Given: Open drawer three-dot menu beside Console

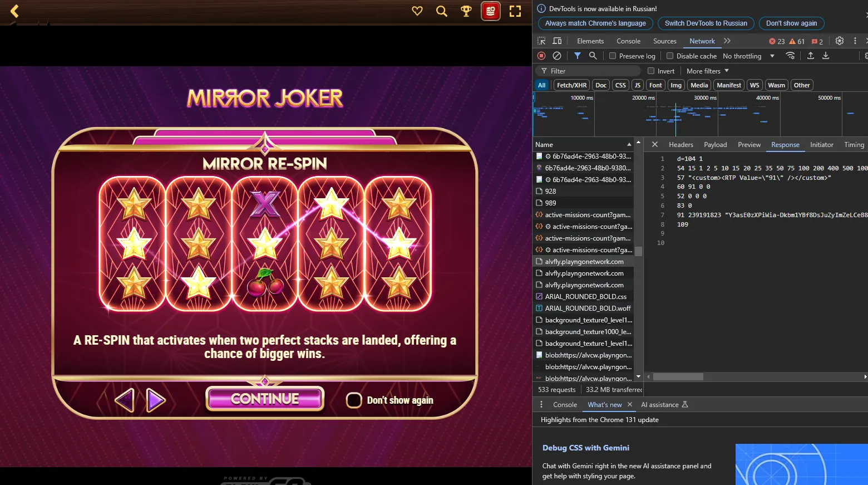Looking at the screenshot, I should tap(541, 404).
